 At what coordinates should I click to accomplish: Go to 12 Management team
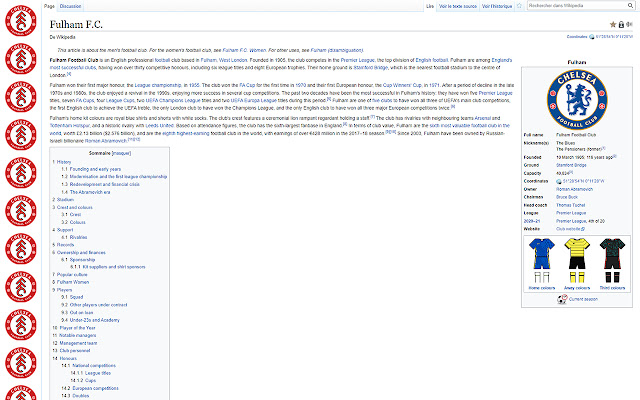75,343
